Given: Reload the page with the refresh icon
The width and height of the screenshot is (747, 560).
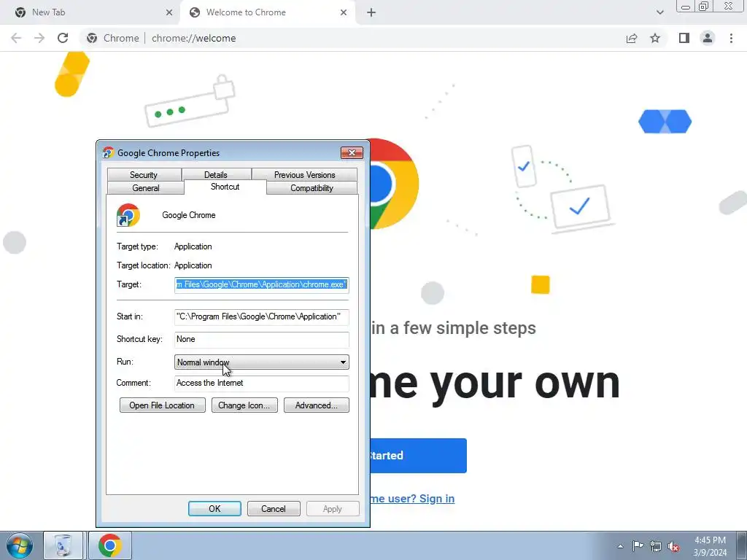Looking at the screenshot, I should point(63,38).
